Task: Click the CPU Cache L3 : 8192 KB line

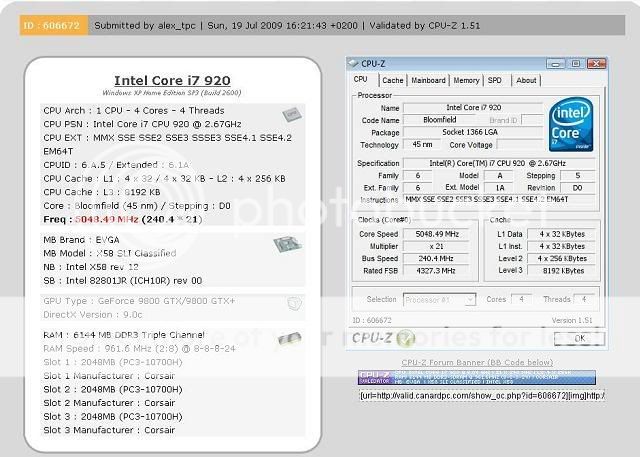Action: pyautogui.click(x=102, y=192)
